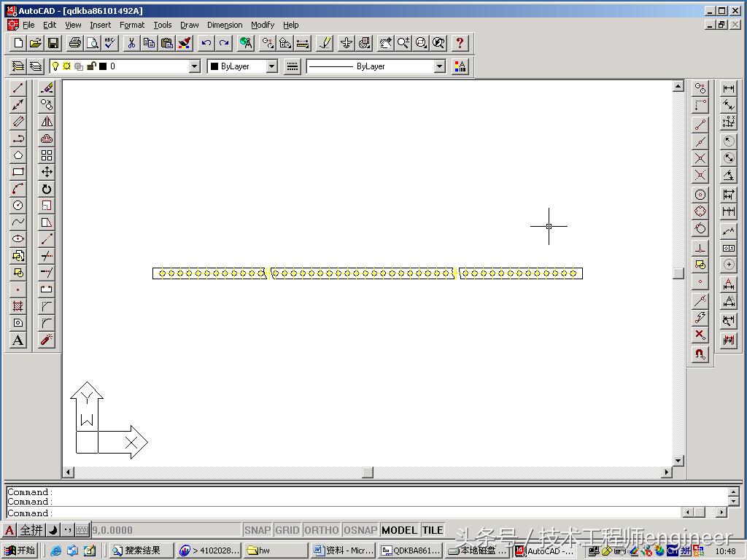The height and width of the screenshot is (560, 747).
Task: Click the Print icon
Action: pos(75,43)
